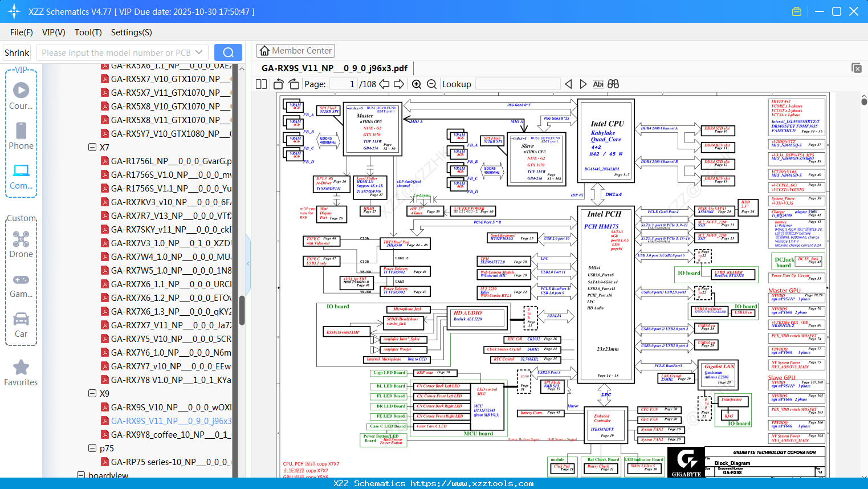The image size is (868, 489).
Task: Click the rotate clockwise icon
Action: [x=294, y=84]
